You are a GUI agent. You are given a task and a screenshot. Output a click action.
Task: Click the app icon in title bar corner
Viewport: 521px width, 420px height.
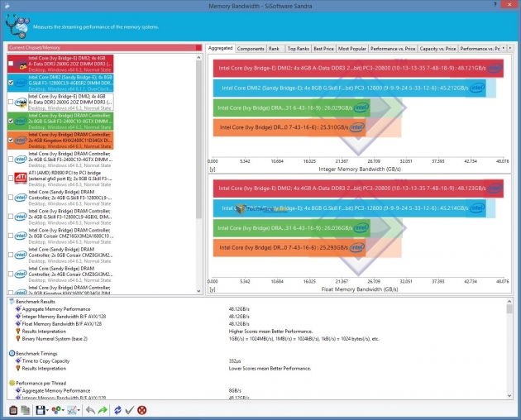click(x=7, y=5)
